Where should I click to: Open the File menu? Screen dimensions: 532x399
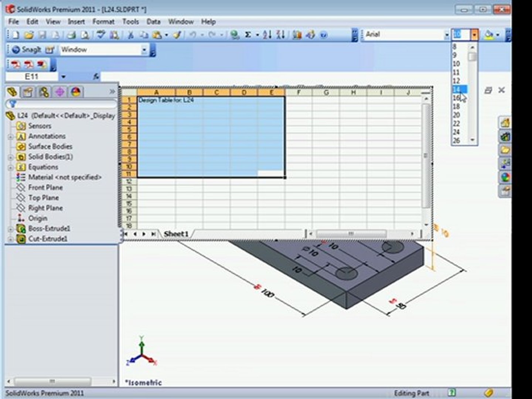13,21
